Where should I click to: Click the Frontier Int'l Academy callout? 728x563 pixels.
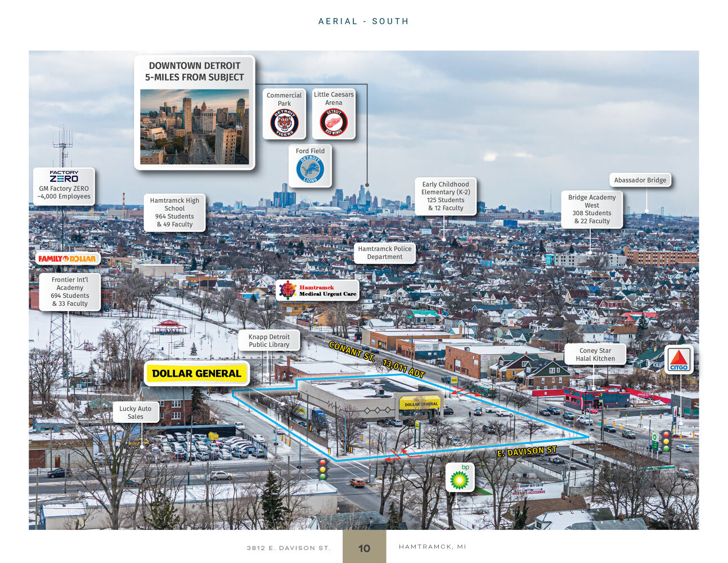click(70, 292)
